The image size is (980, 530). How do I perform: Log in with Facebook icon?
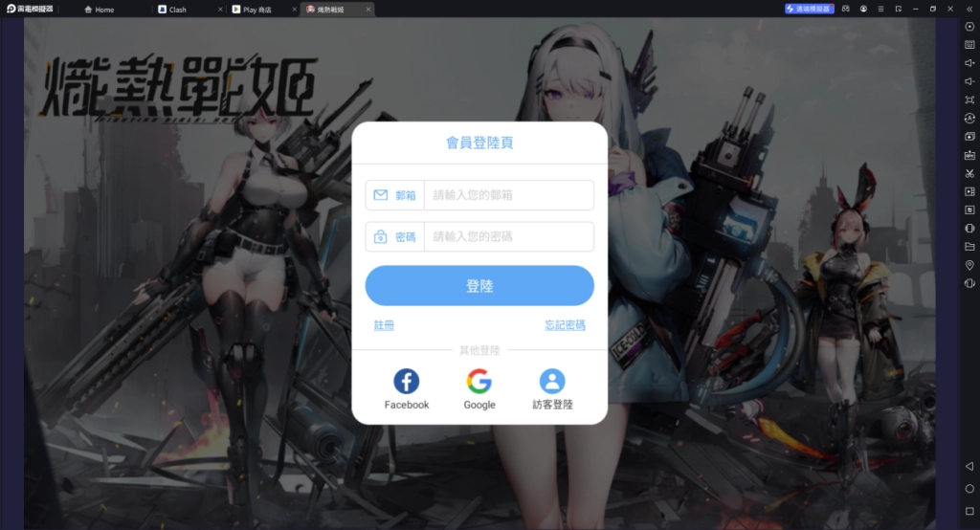point(406,382)
